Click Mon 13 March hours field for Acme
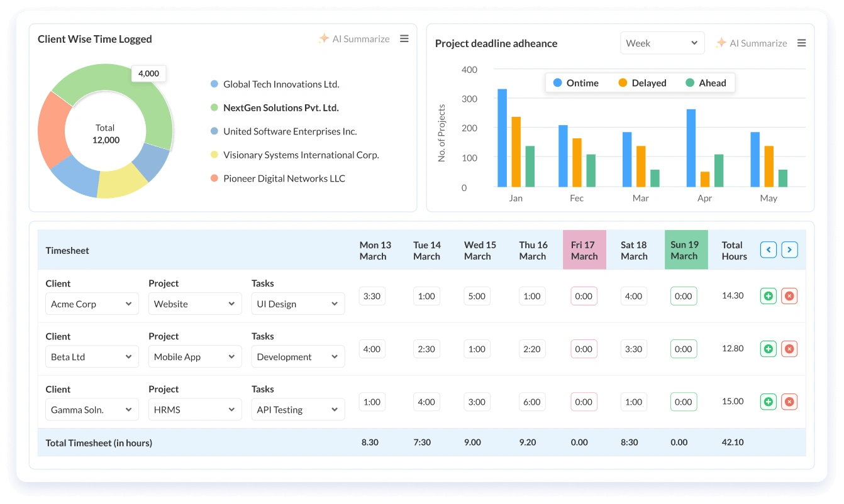Screen dimensions: 844x504 tap(372, 296)
